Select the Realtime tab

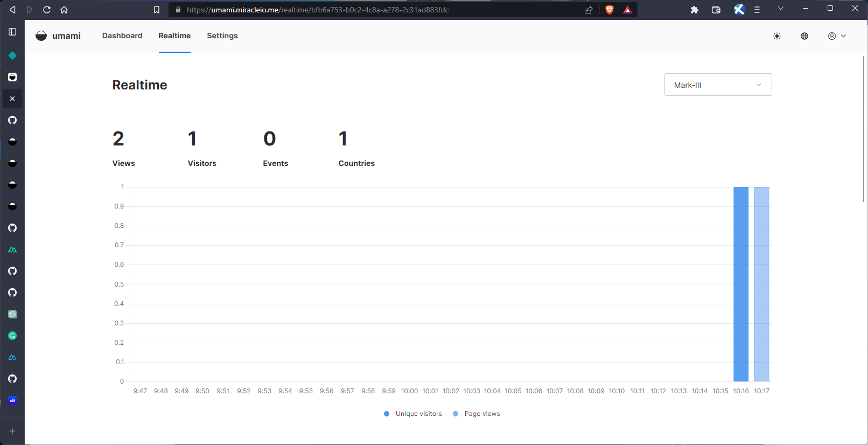coord(174,36)
